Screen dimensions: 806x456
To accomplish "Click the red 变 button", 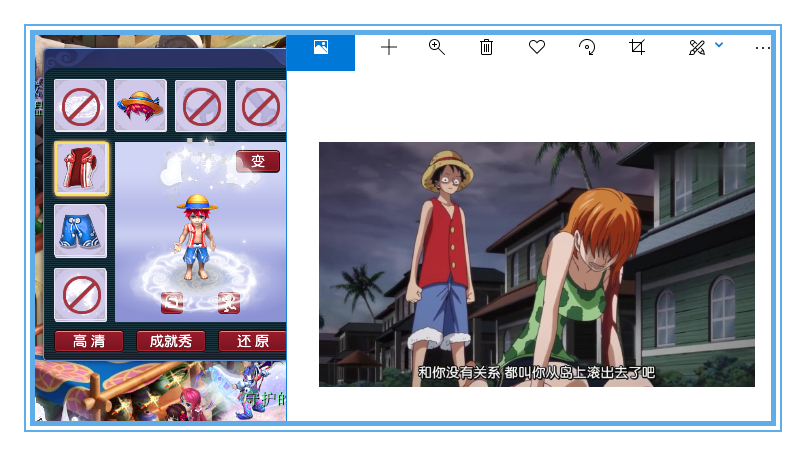I will 258,161.
